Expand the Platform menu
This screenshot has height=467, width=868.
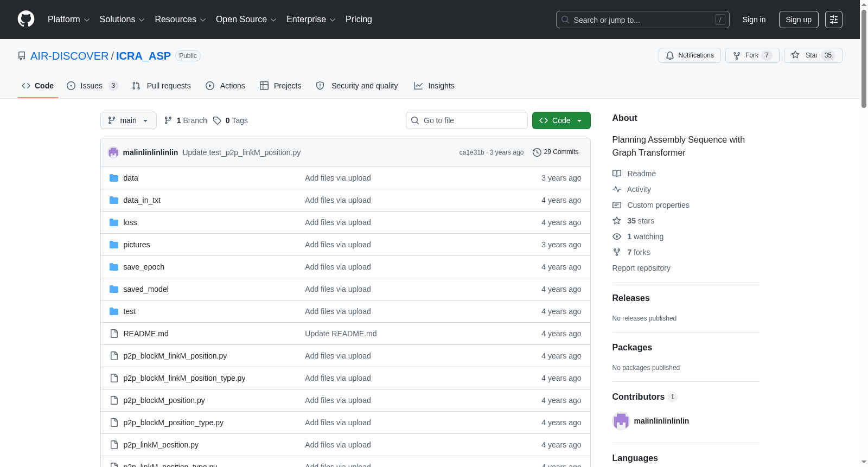point(69,20)
